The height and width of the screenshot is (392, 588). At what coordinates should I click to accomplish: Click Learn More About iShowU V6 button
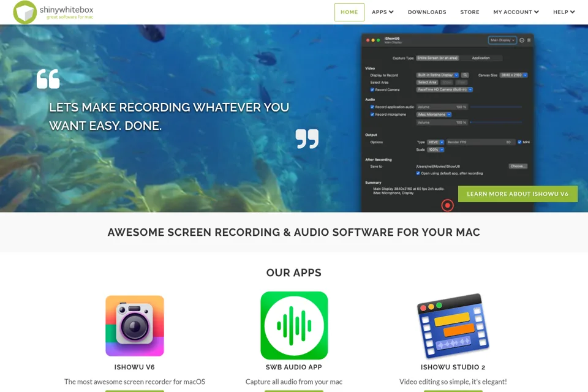tap(518, 194)
